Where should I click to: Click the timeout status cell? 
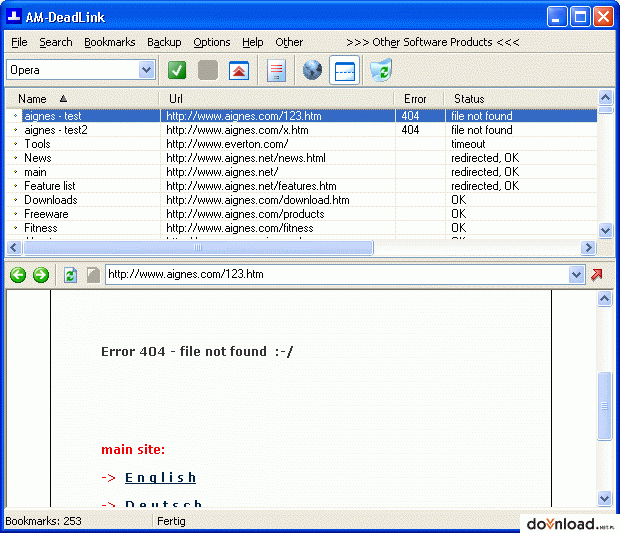(x=468, y=144)
